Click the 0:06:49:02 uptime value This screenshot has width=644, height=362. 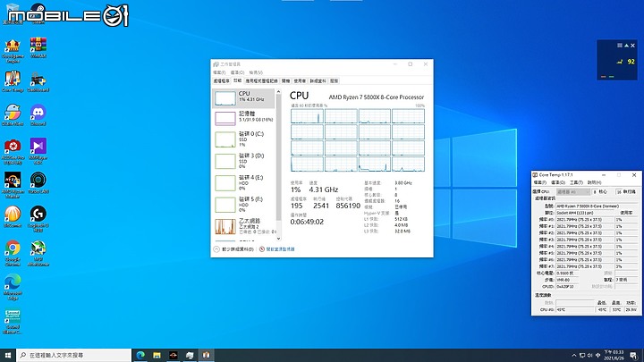click(x=307, y=222)
